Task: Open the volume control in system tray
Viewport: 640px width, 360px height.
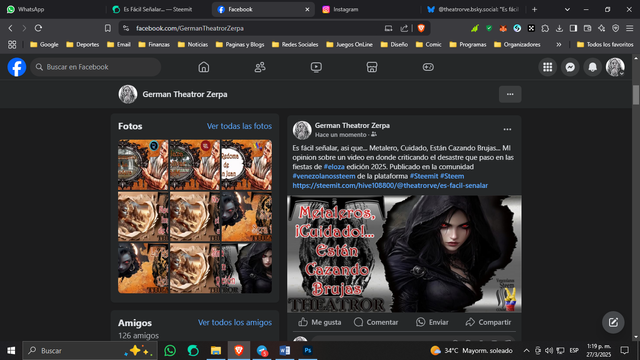Action: [549, 351]
